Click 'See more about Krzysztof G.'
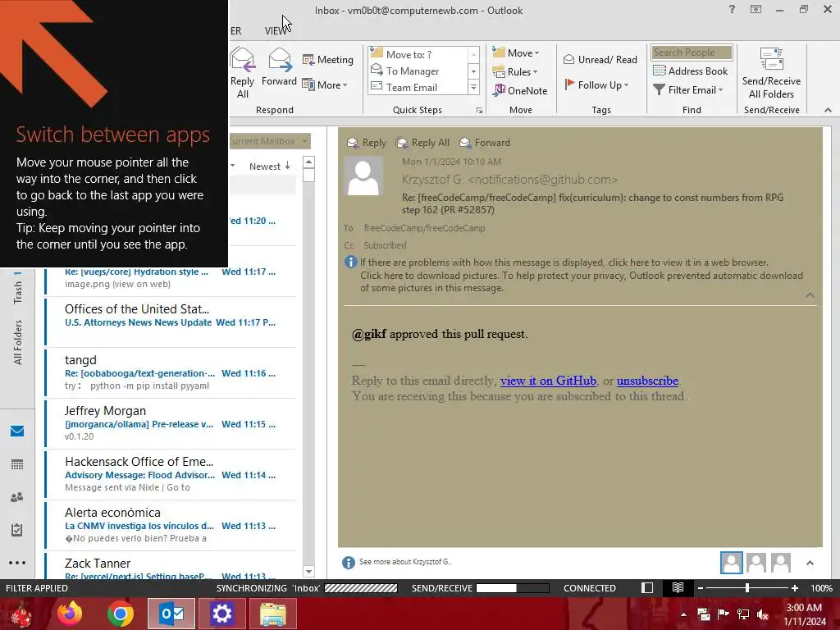The width and height of the screenshot is (840, 630). click(405, 561)
